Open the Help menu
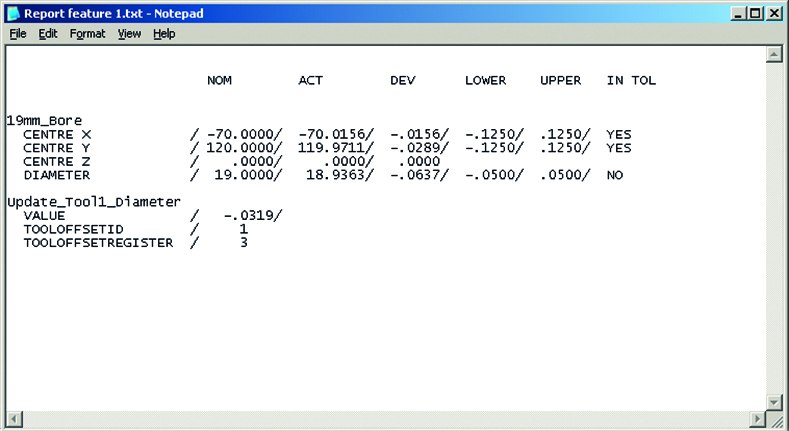789x431 pixels. pyautogui.click(x=164, y=33)
